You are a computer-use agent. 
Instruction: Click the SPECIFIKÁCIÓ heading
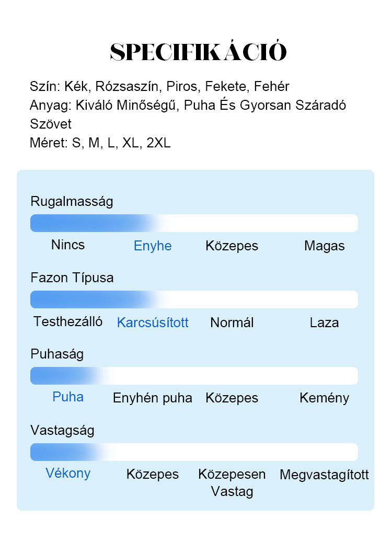198,52
